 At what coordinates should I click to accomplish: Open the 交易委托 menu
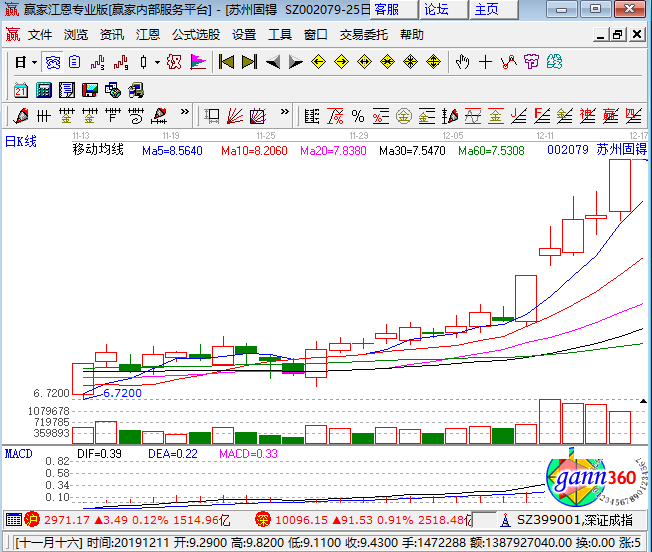point(363,34)
